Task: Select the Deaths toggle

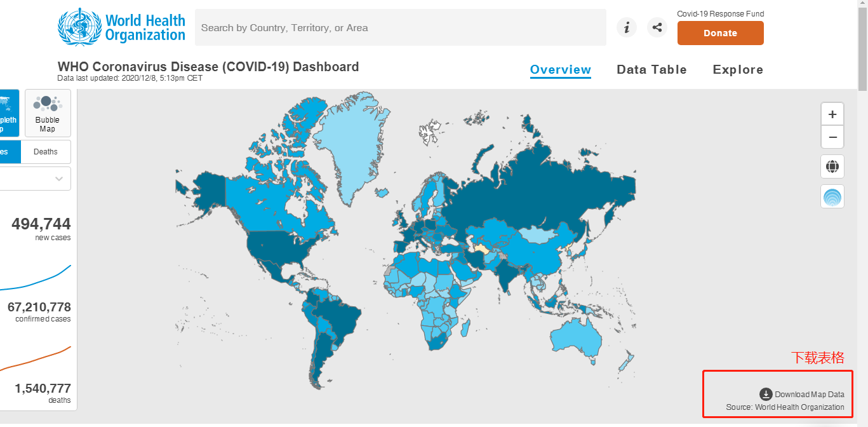Action: coord(46,152)
